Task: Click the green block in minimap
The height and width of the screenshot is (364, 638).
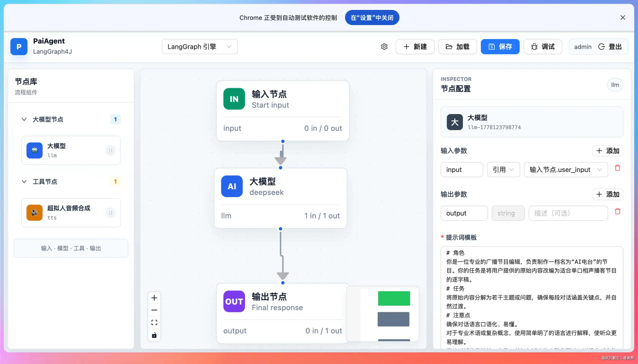Action: tap(394, 298)
